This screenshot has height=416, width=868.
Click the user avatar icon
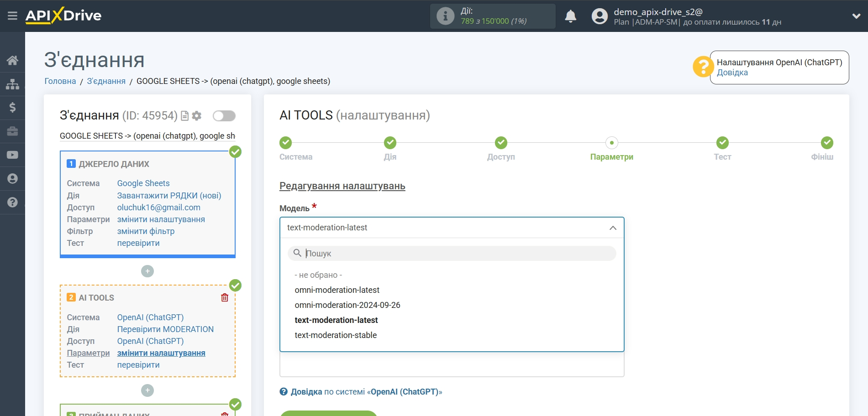[600, 16]
